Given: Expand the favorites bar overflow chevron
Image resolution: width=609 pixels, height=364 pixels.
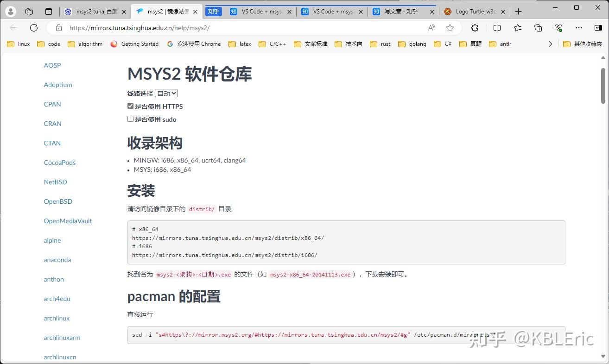Looking at the screenshot, I should [550, 44].
